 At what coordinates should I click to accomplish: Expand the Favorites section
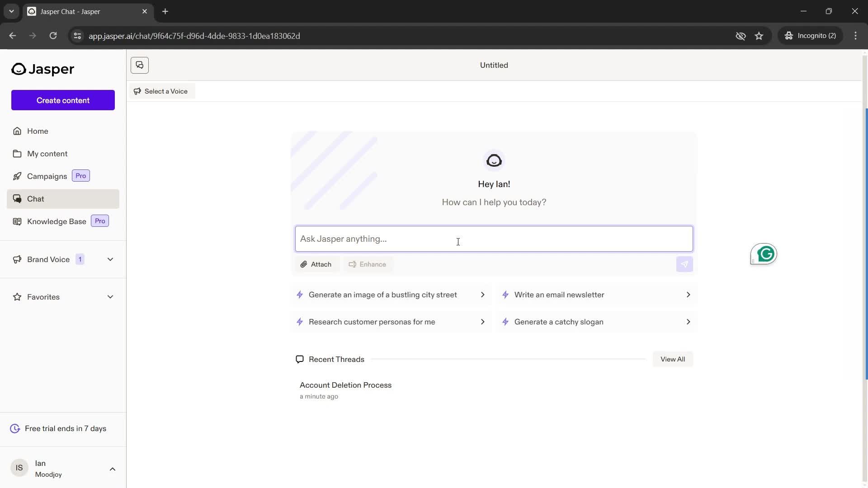pyautogui.click(x=110, y=297)
